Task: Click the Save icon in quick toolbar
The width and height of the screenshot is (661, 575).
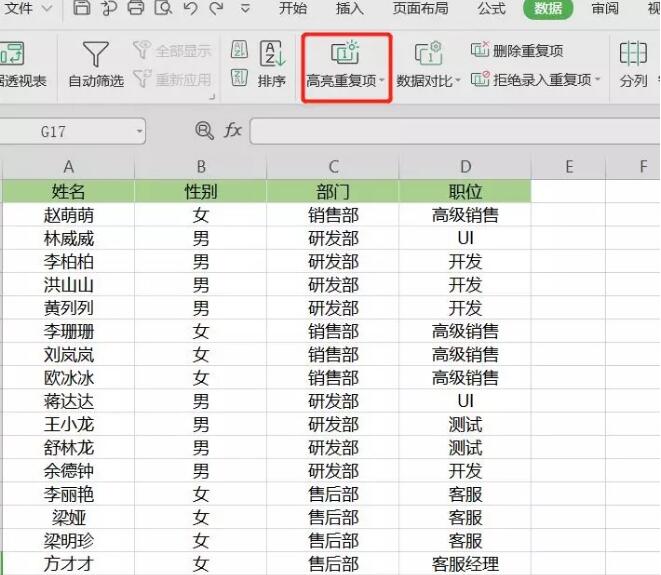Action: 82,8
